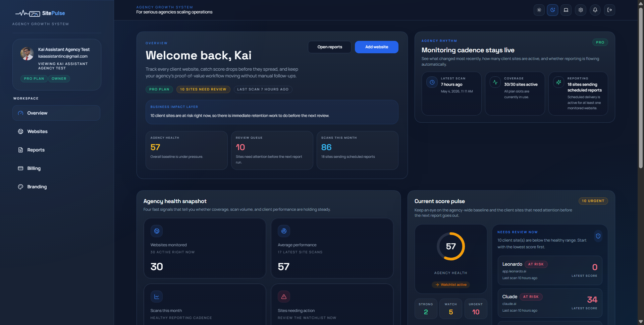
Task: Click the Branding palette icon
Action: (20, 187)
